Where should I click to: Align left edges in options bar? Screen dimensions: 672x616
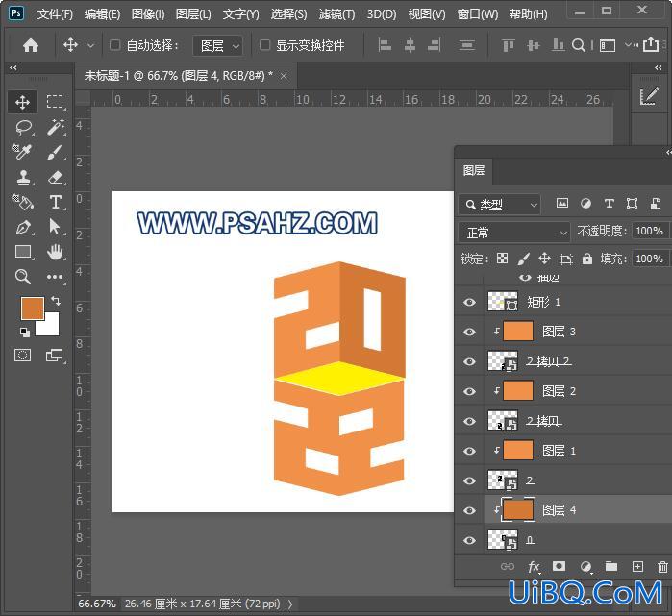[x=385, y=45]
